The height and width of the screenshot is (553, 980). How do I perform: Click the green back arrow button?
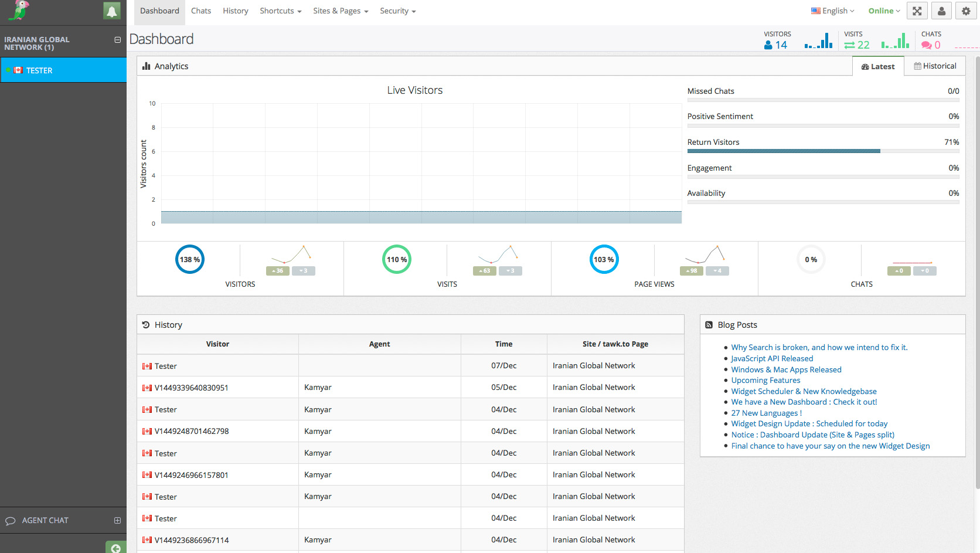[x=115, y=548]
